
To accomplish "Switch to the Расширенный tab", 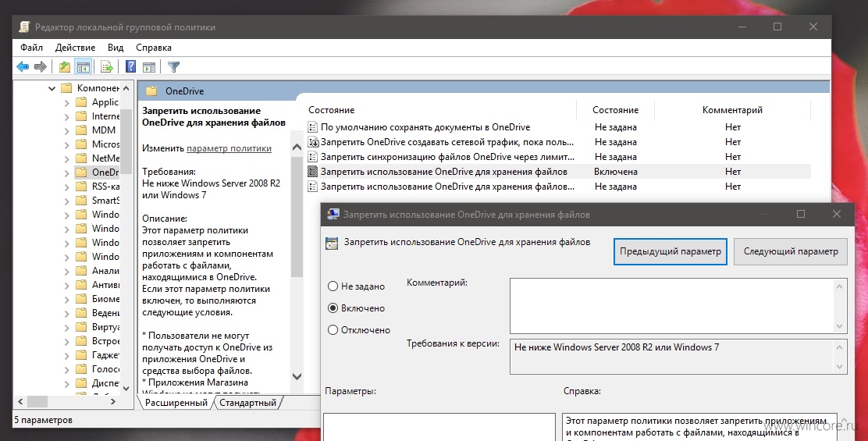I will 176,403.
